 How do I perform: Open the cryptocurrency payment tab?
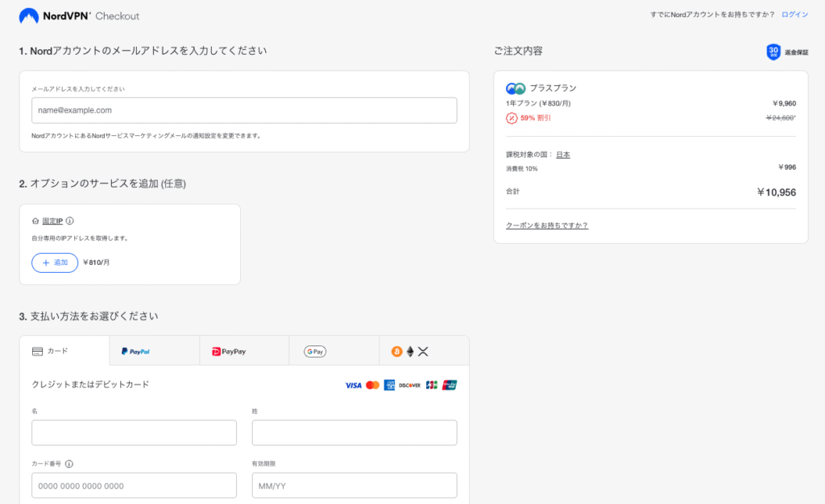424,351
